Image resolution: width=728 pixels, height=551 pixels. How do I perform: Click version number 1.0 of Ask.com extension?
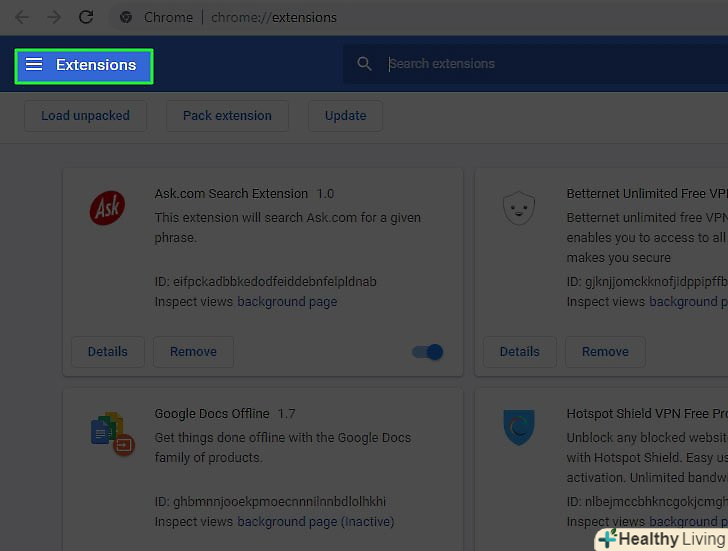[325, 194]
